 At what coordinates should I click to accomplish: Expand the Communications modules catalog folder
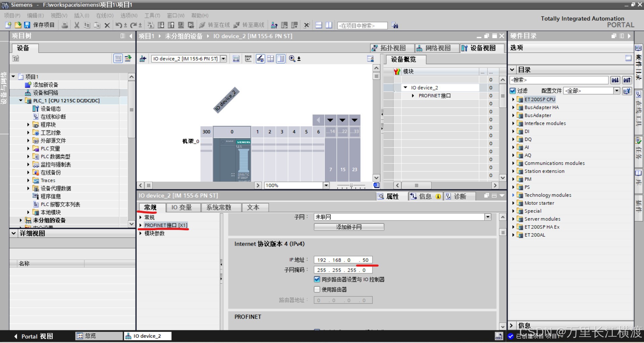click(x=513, y=163)
